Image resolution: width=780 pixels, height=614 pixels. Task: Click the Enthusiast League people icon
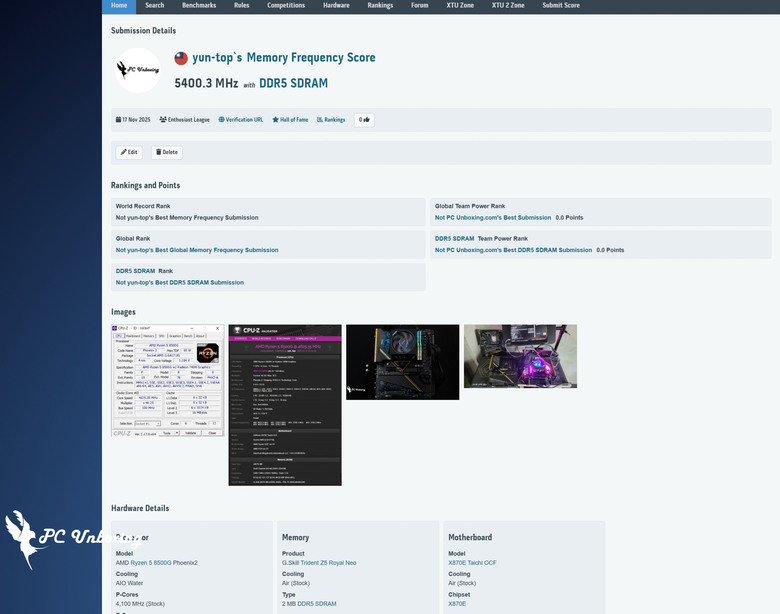pos(163,120)
